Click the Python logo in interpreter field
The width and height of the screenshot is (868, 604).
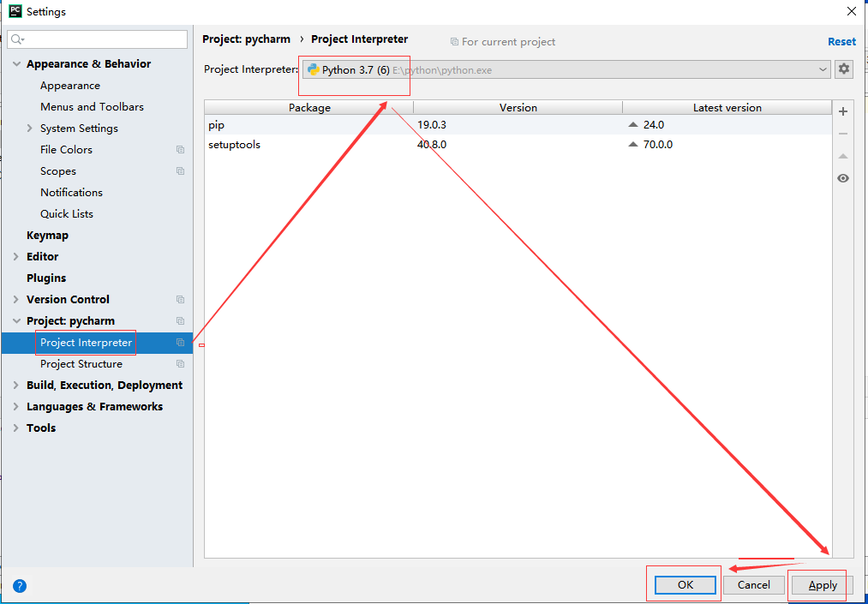click(x=314, y=69)
